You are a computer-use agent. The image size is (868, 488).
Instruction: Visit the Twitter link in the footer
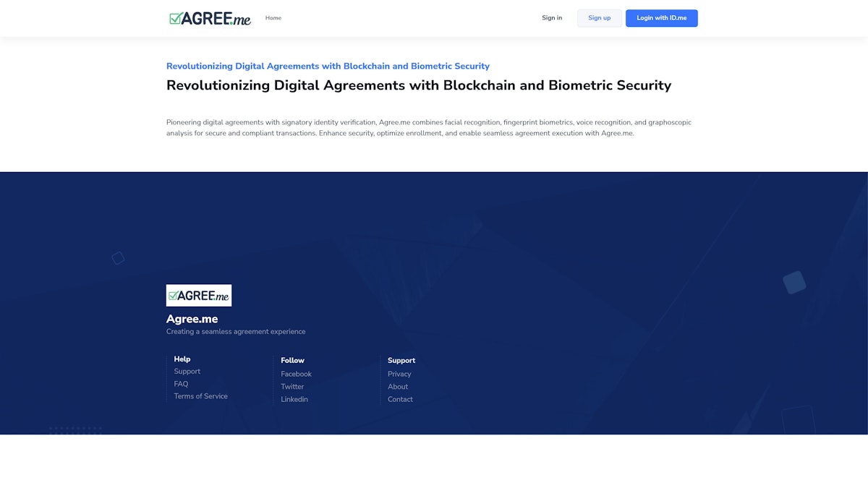pos(293,387)
